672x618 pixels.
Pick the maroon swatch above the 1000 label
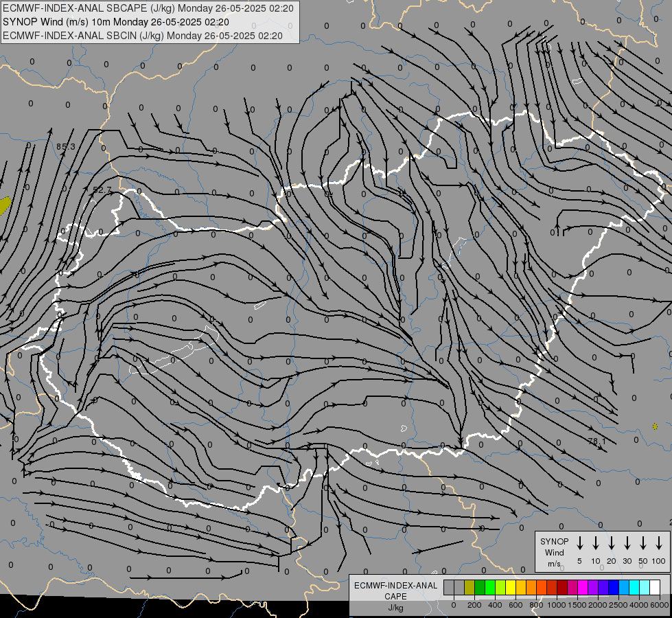(563, 587)
